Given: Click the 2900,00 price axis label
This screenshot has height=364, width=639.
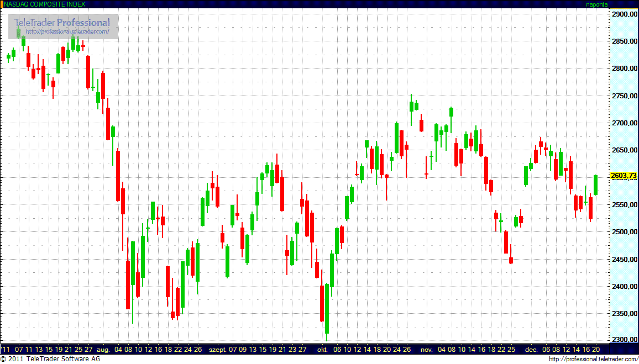Looking at the screenshot, I should (624, 14).
